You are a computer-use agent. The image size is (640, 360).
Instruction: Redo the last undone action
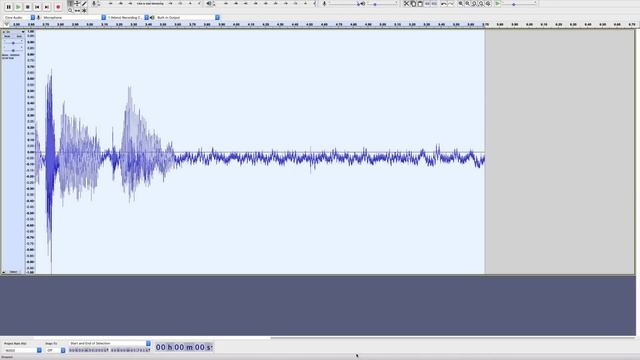[x=451, y=4]
